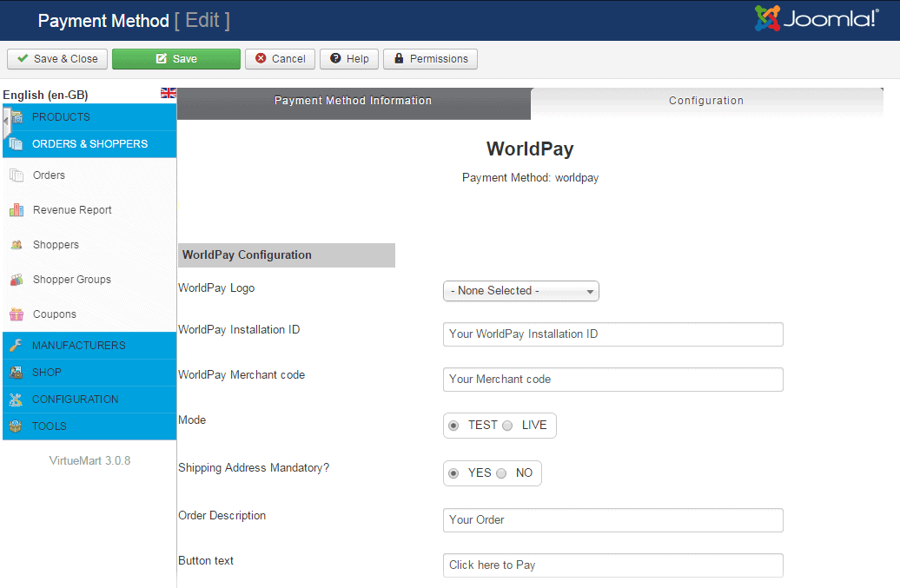Click the English (en-GB) language label
This screenshot has height=588, width=900.
pos(45,95)
